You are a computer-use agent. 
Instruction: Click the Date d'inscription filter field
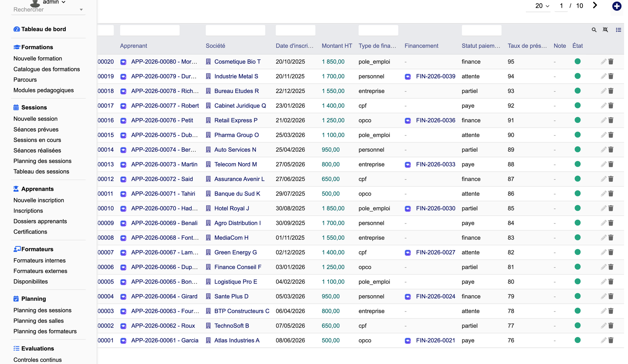(x=295, y=30)
